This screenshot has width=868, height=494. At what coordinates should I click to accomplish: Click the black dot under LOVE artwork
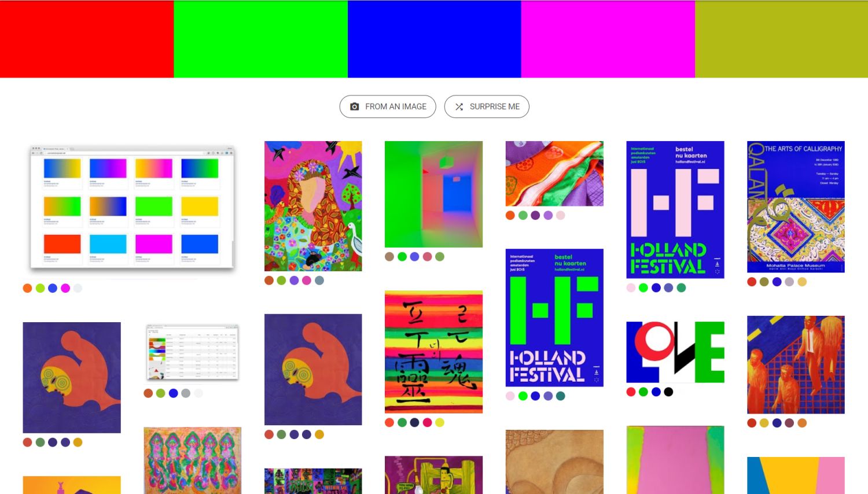(668, 392)
